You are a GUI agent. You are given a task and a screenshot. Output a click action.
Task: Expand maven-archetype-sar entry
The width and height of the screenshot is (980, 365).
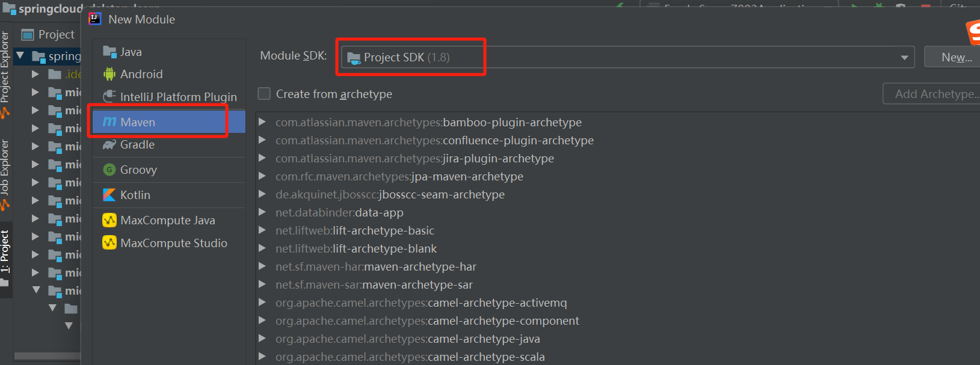coord(262,284)
